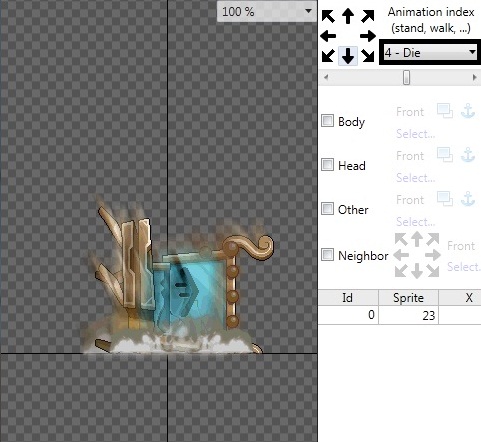Click the frame slider right arrow
481x442 pixels.
[x=474, y=77]
